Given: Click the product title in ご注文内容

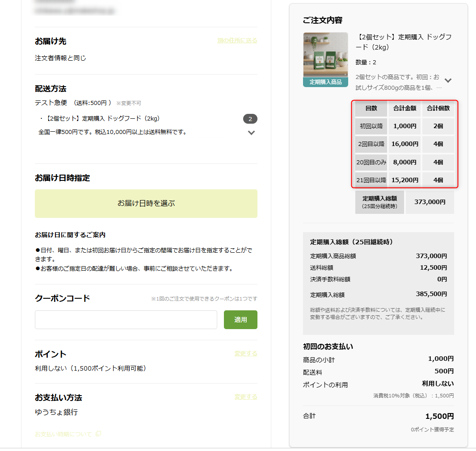Looking at the screenshot, I should (x=404, y=42).
